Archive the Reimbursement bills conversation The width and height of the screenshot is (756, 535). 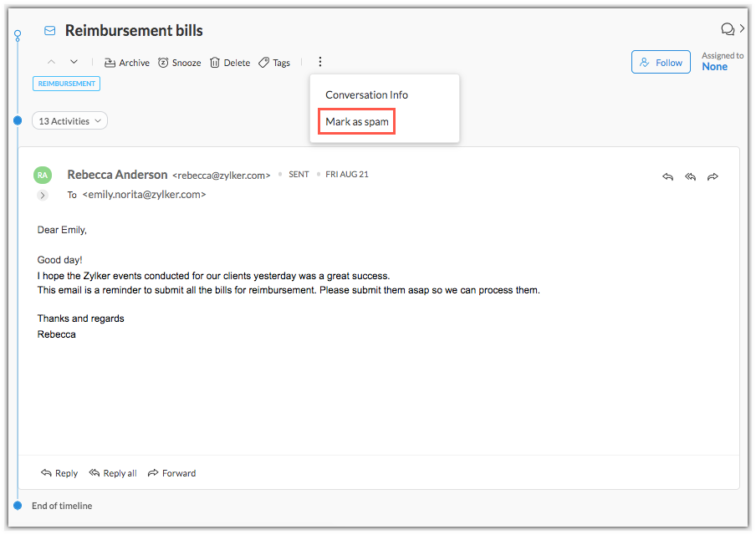pyautogui.click(x=126, y=63)
